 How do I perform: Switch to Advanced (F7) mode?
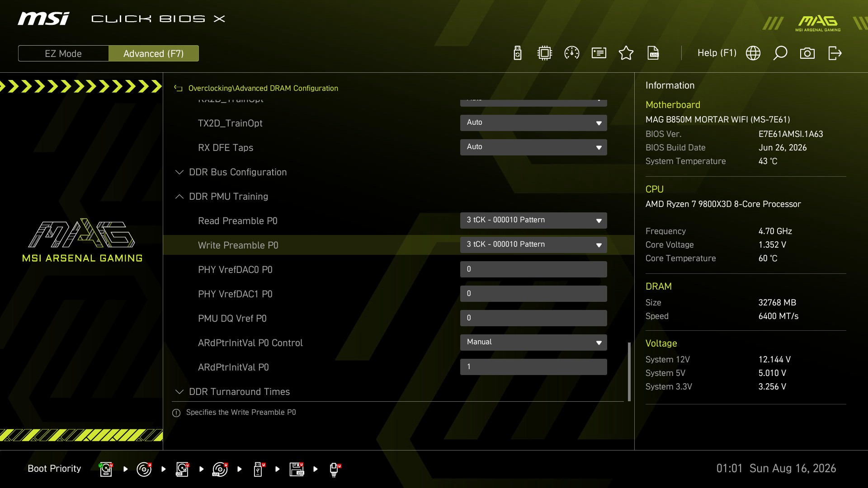154,53
